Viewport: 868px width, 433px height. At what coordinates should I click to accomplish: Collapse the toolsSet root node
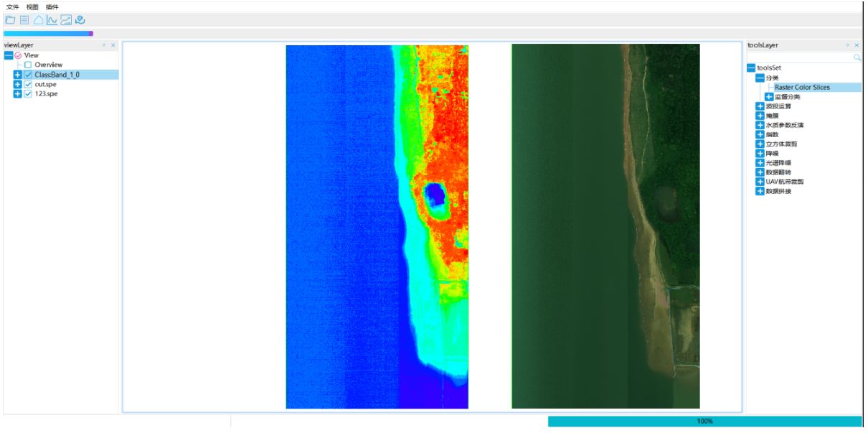tap(751, 68)
